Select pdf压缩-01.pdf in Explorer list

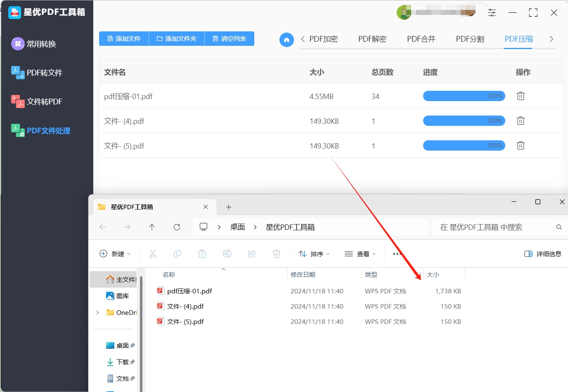click(185, 291)
